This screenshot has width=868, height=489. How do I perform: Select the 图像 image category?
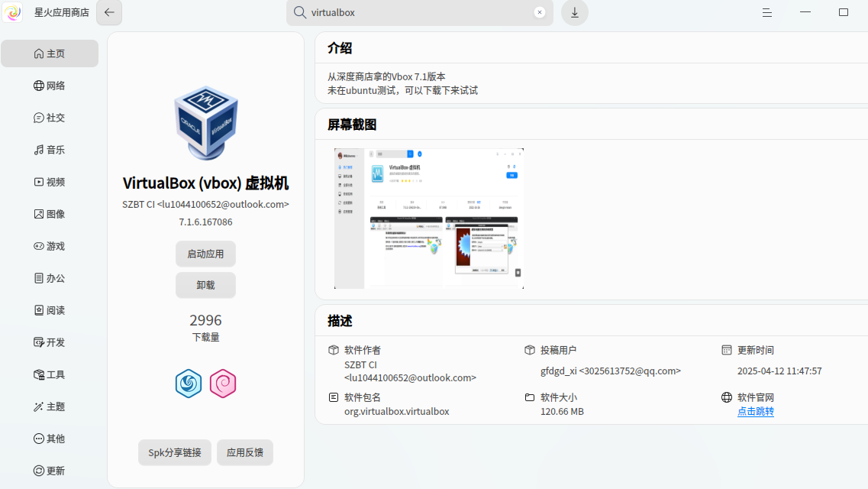pyautogui.click(x=50, y=214)
